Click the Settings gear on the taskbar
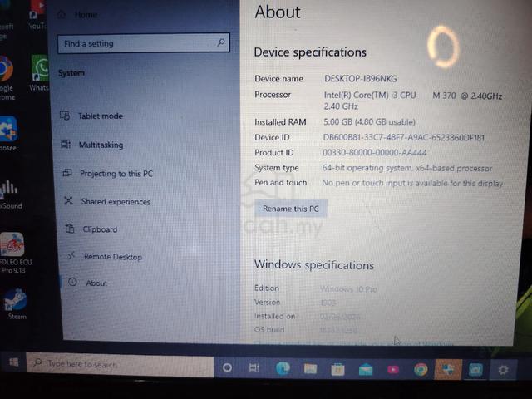The height and width of the screenshot is (399, 532). pos(503,370)
